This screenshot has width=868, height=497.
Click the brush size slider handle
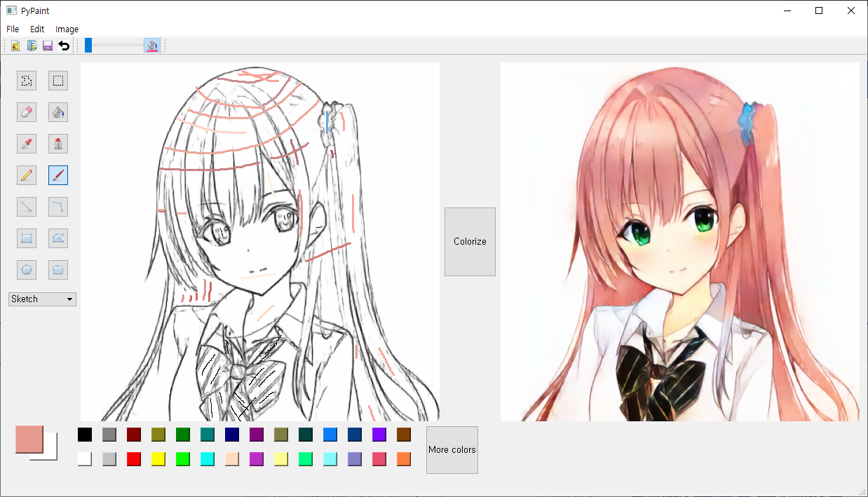[x=88, y=46]
